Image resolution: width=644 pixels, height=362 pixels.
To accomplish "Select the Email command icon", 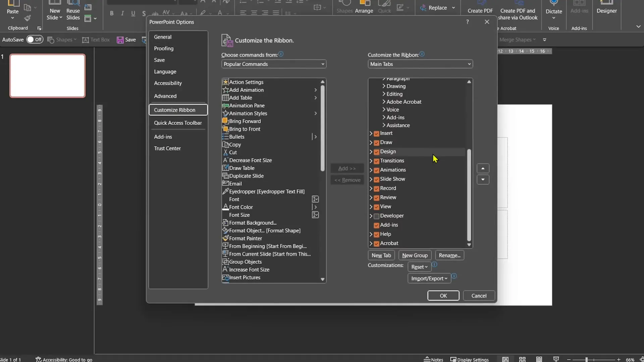I will [x=225, y=183].
